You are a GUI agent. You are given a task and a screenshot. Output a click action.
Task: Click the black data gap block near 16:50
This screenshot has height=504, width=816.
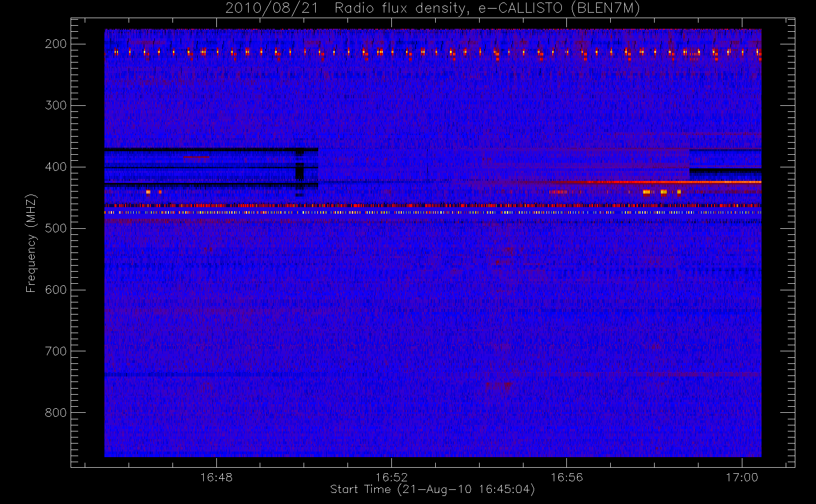[x=300, y=172]
